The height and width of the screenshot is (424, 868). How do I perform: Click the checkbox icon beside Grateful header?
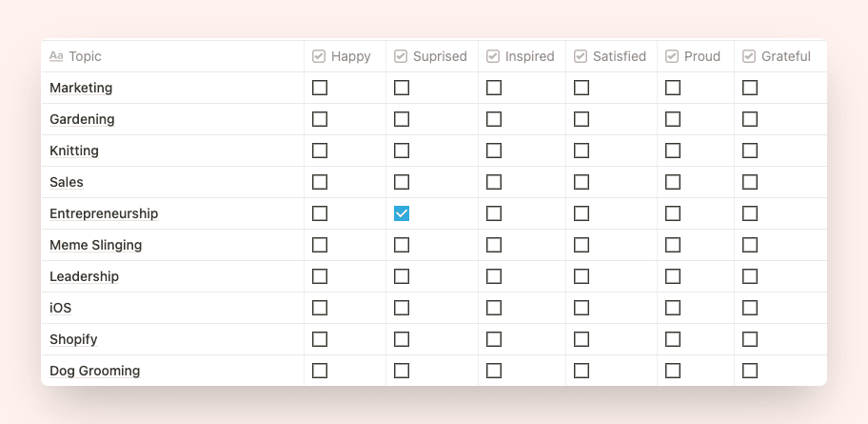(x=749, y=56)
